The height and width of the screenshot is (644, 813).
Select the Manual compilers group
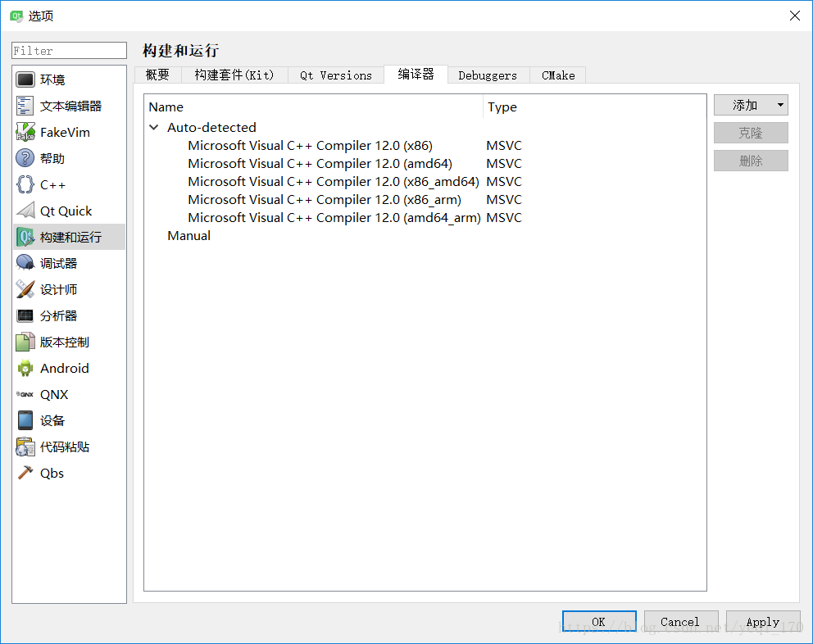(x=188, y=235)
